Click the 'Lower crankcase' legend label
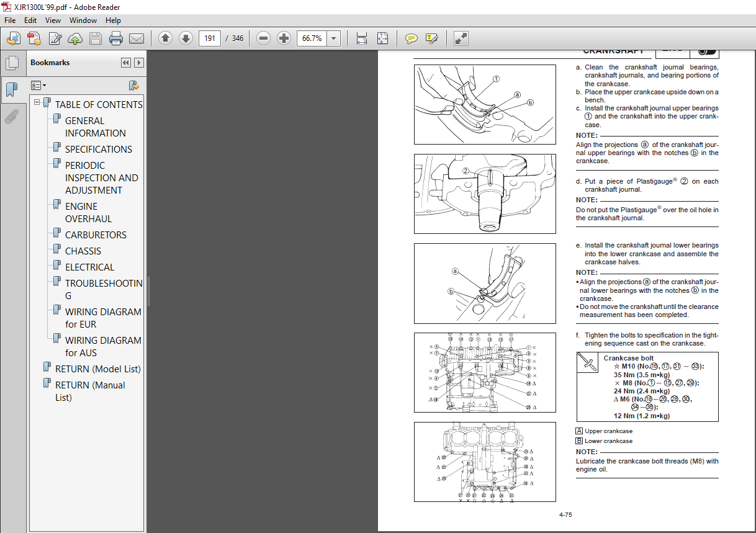The width and height of the screenshot is (756, 533). click(x=608, y=441)
